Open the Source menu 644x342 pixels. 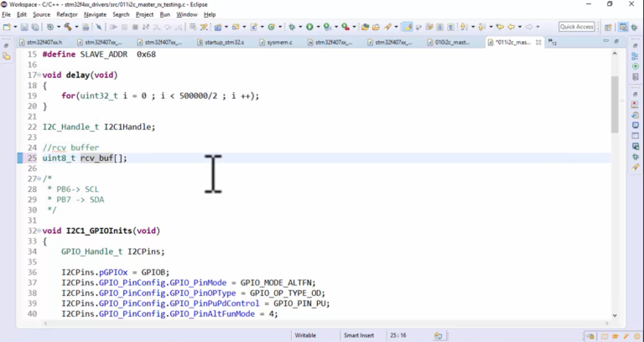(x=41, y=14)
